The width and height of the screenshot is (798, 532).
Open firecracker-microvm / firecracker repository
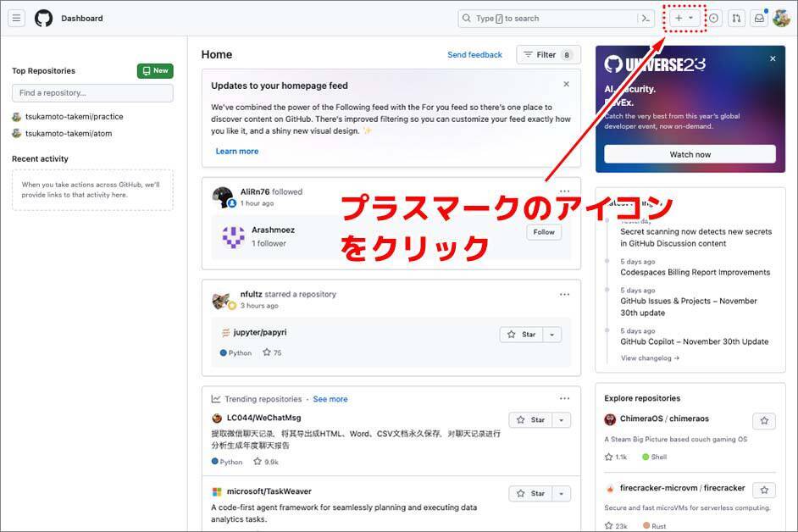point(683,488)
